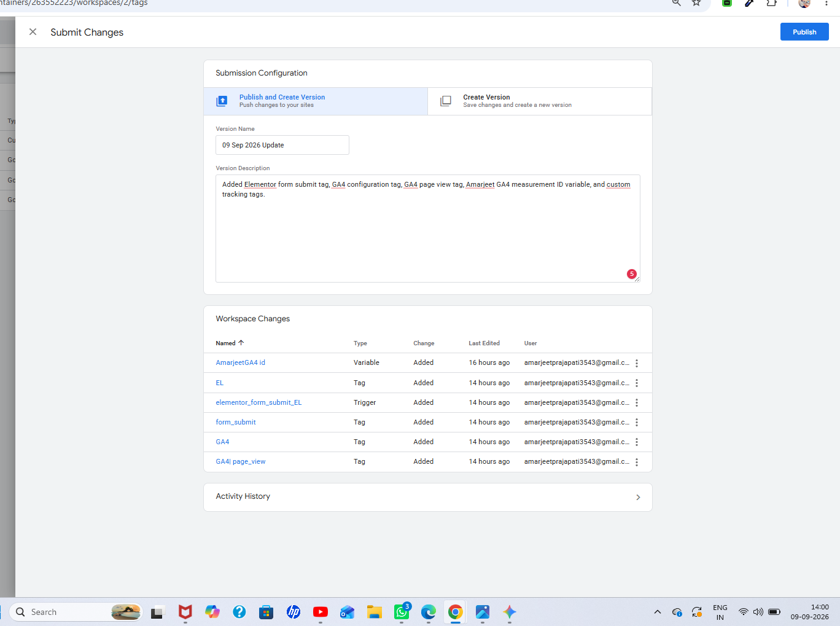Expand the Activity History section chevron
The width and height of the screenshot is (840, 626).
coord(638,497)
